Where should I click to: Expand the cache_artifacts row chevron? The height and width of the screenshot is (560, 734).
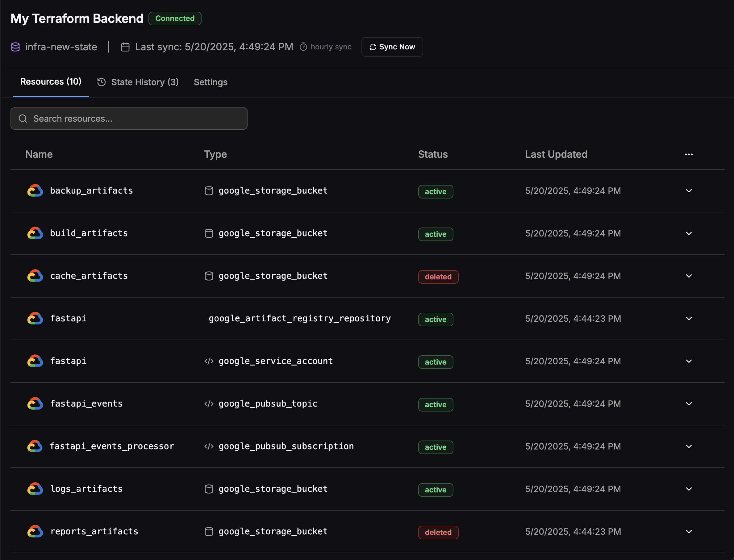(x=689, y=276)
